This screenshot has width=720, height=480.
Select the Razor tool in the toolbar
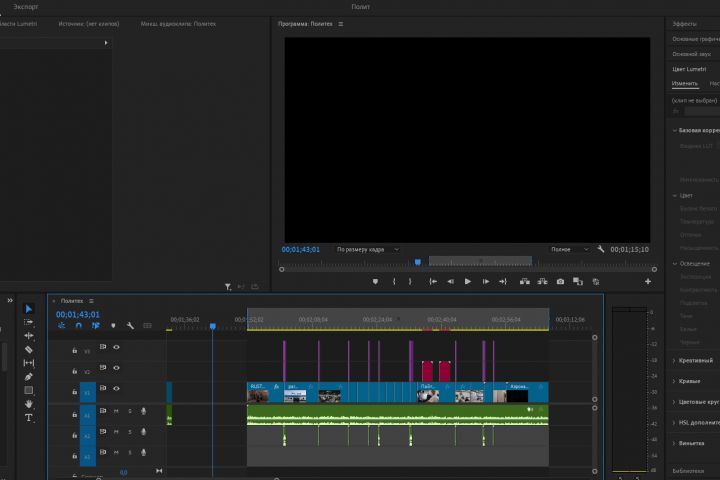coord(28,349)
